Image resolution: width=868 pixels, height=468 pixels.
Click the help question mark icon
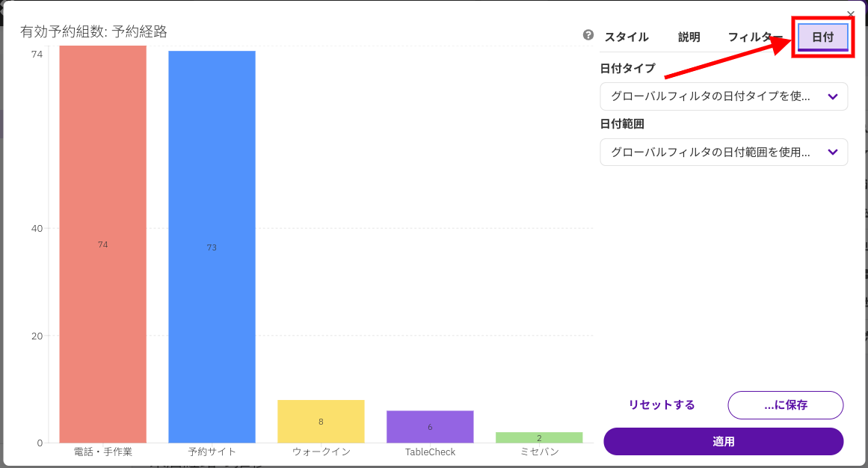[588, 35]
